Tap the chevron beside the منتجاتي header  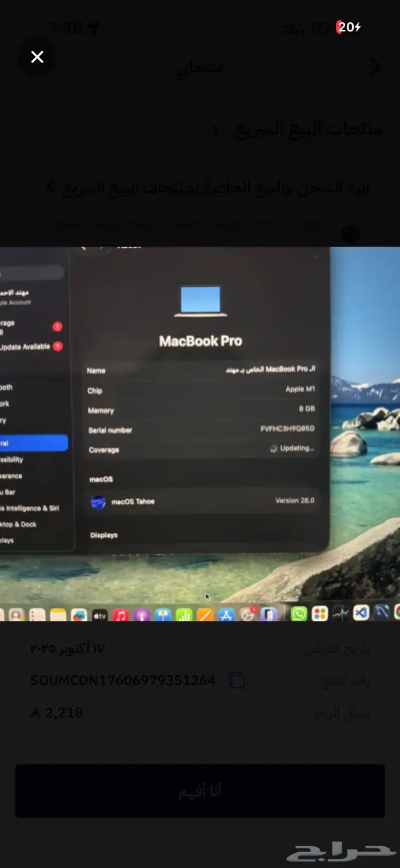(x=375, y=67)
